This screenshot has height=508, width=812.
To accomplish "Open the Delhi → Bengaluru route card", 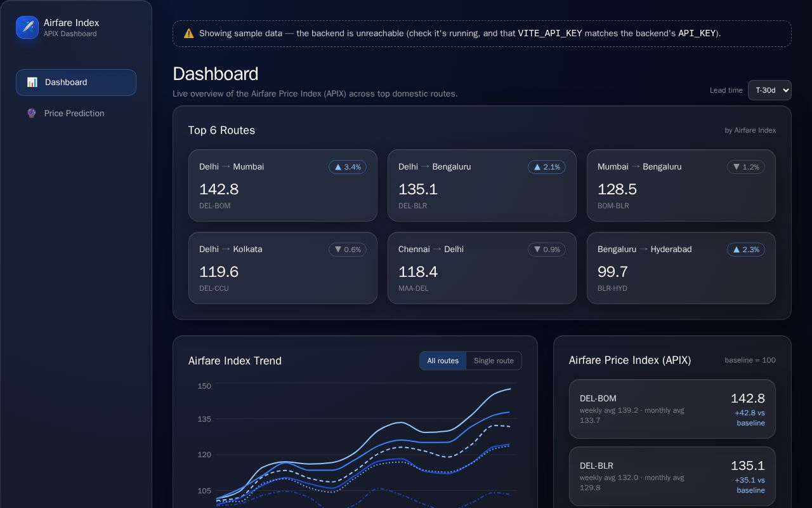I will [482, 185].
